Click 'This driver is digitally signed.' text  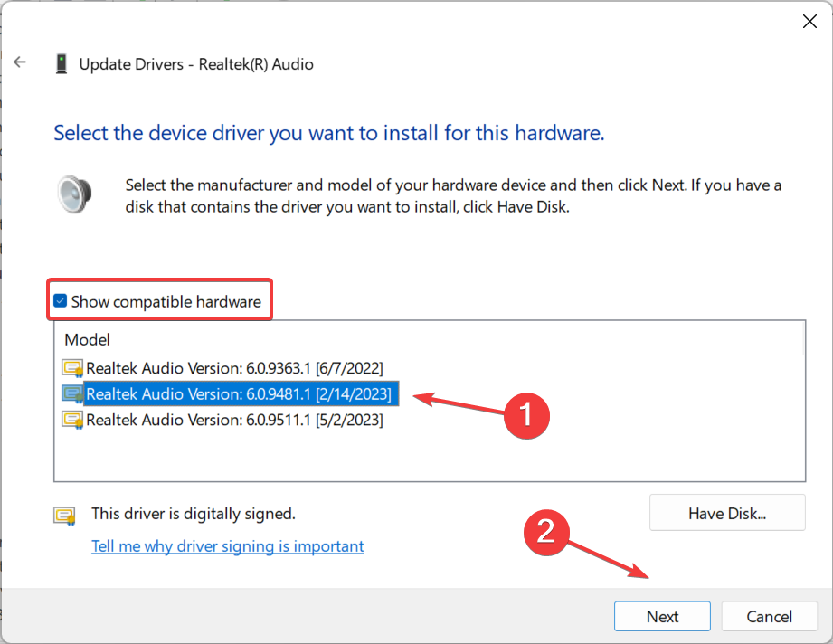(194, 514)
